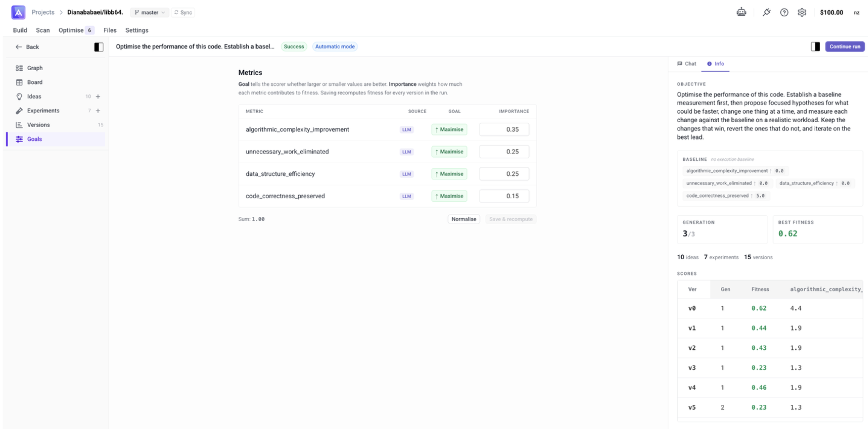Click Continue run button

pos(845,46)
